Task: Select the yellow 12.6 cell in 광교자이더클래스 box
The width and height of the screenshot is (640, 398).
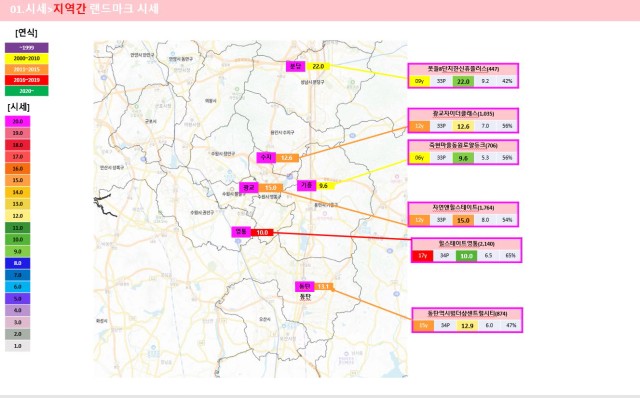Action: 463,126
